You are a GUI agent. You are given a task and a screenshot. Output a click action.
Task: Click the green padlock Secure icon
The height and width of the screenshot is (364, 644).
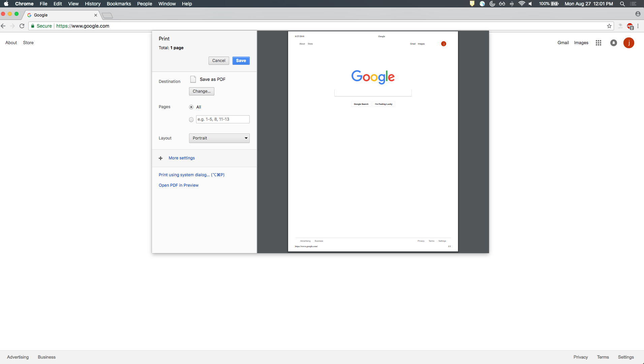tap(33, 26)
